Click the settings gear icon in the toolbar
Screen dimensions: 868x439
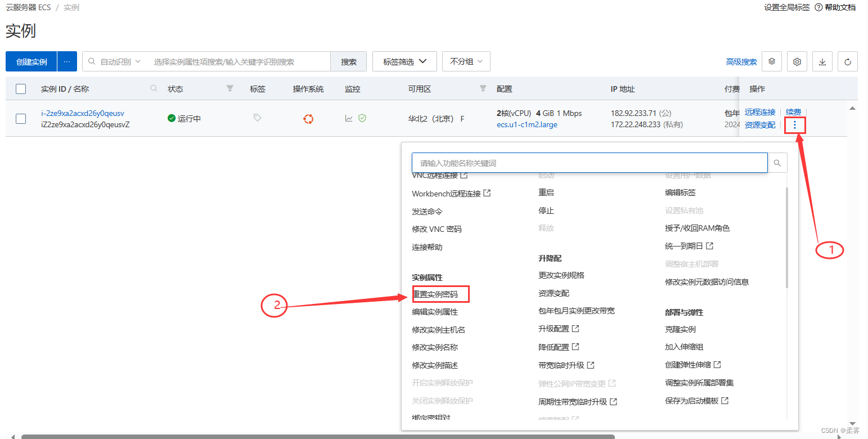click(797, 62)
